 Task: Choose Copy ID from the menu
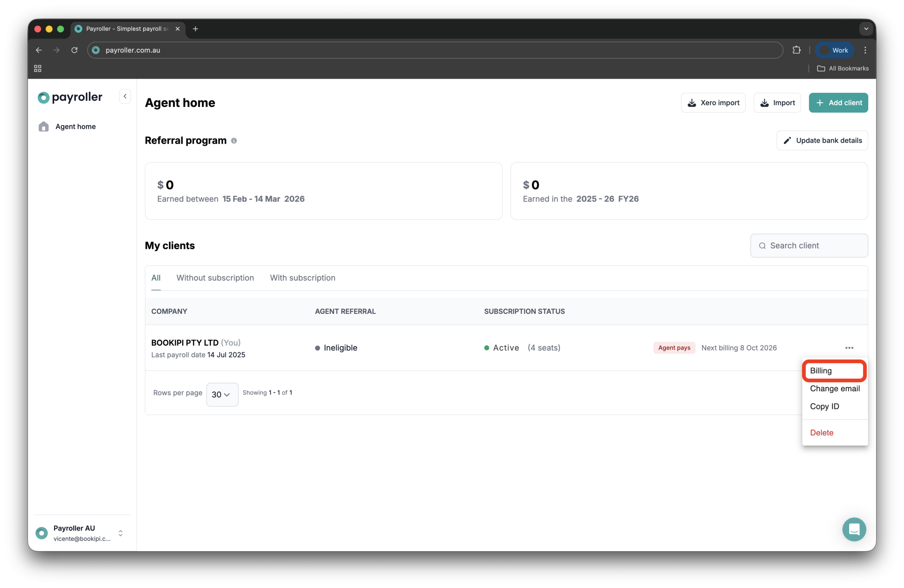[825, 406]
